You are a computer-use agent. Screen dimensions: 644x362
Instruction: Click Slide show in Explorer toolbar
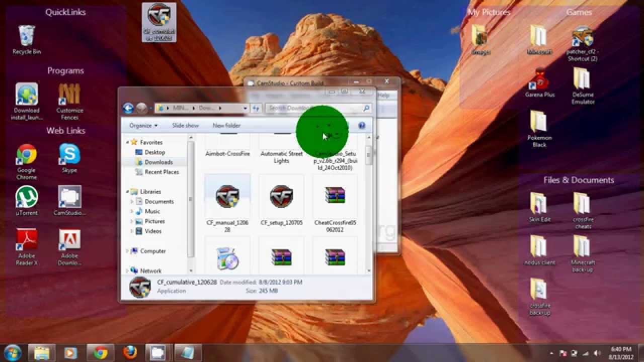(185, 126)
